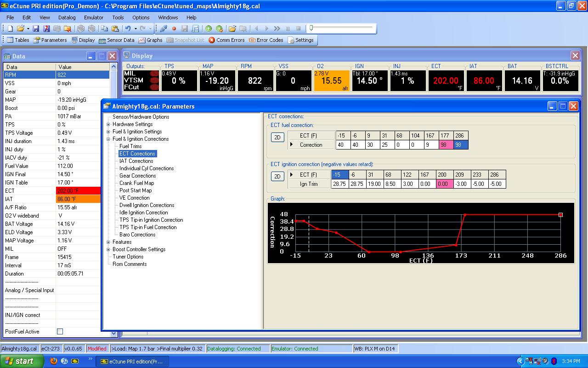
Task: Select the redo arrow icon
Action: pyautogui.click(x=142, y=29)
